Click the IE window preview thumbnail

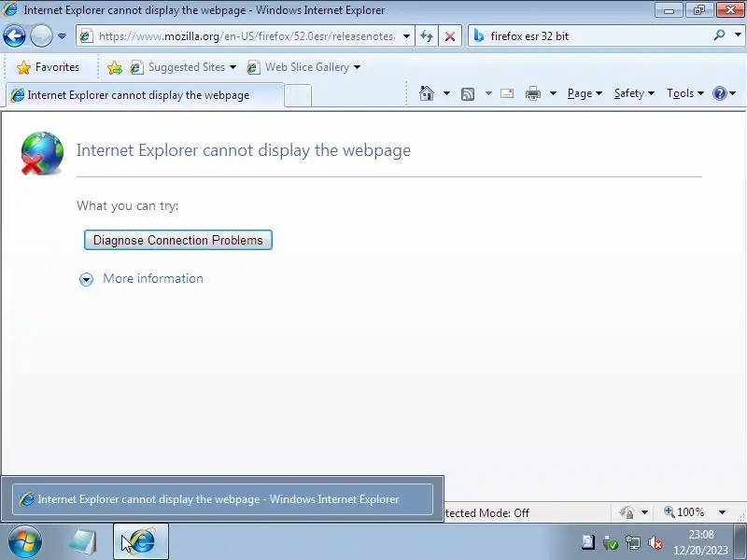tap(222, 499)
